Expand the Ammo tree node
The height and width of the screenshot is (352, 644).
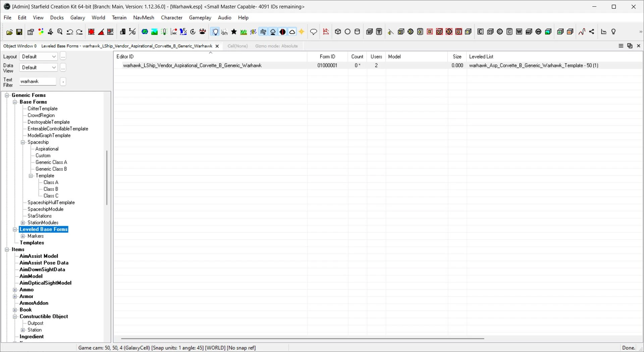click(15, 290)
